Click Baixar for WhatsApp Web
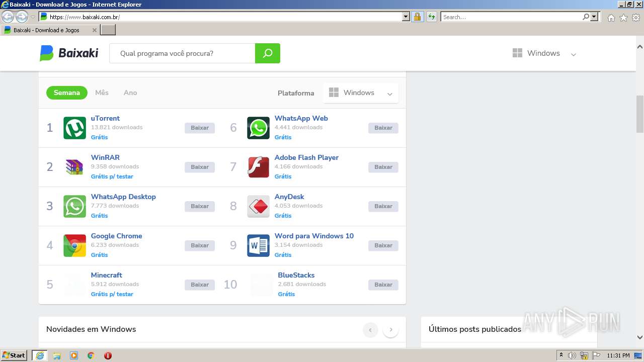Screen dimensions: 644x362 [383, 128]
